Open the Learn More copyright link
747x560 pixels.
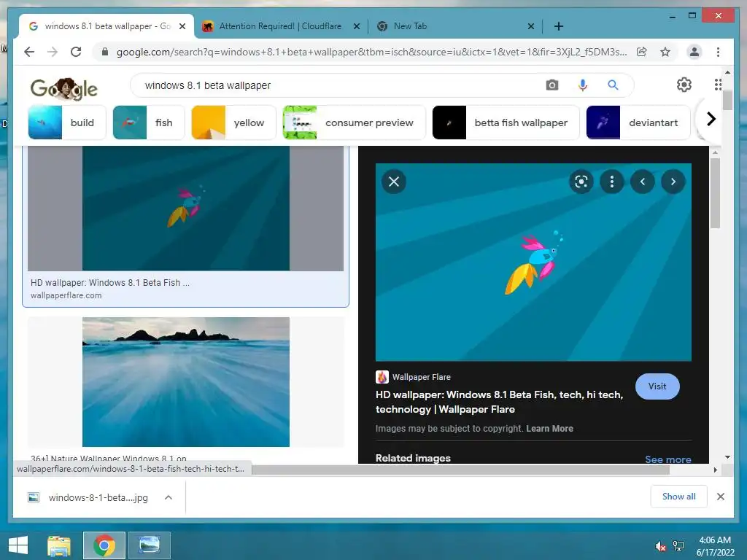tap(550, 428)
